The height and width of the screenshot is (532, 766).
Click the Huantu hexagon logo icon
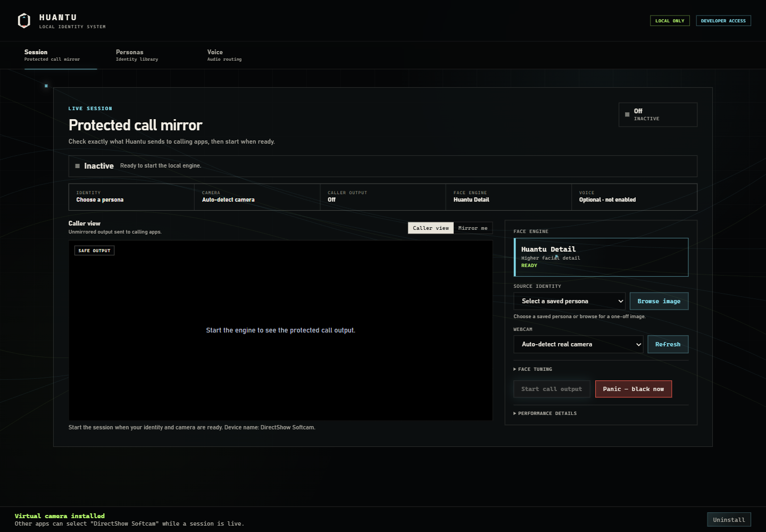24,21
